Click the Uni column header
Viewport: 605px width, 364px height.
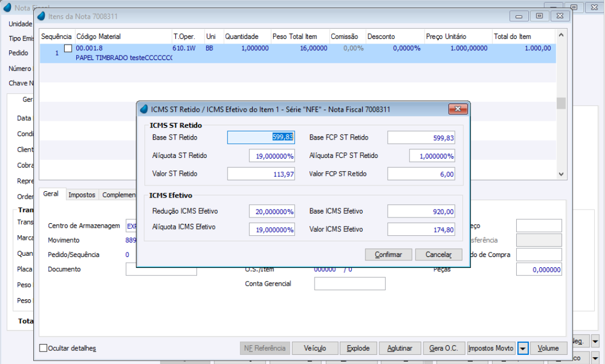pyautogui.click(x=214, y=36)
